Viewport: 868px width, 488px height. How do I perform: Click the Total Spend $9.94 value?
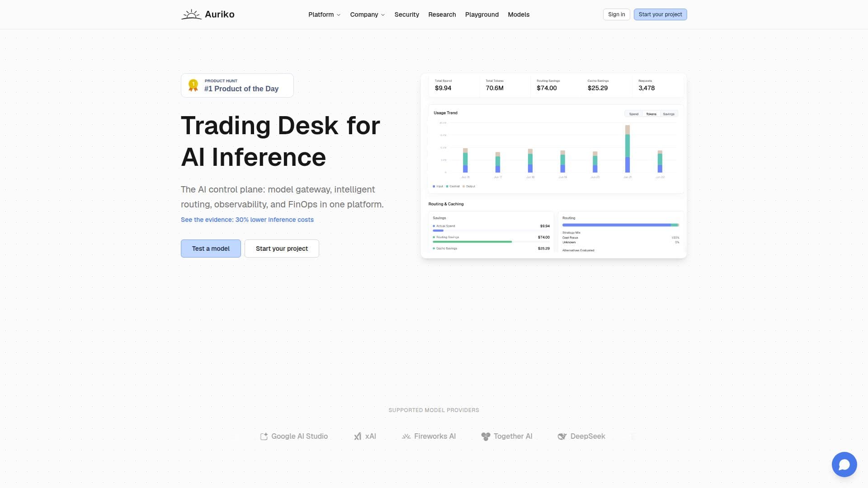click(443, 88)
